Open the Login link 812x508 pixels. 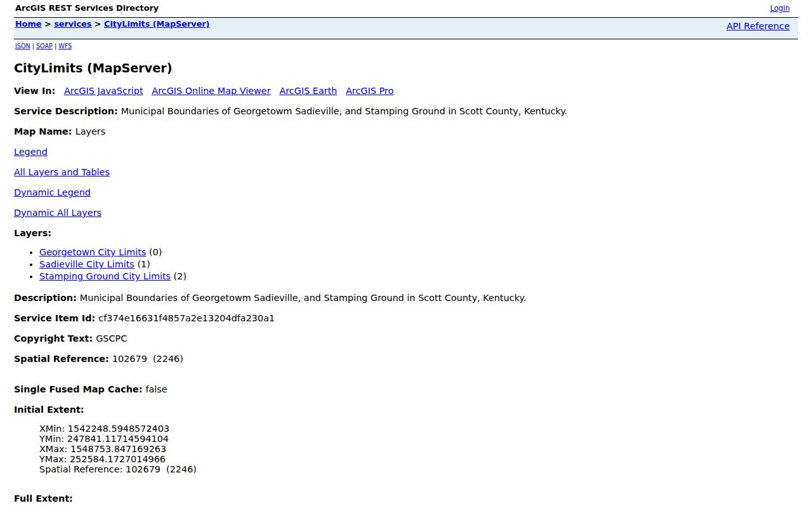(x=780, y=8)
